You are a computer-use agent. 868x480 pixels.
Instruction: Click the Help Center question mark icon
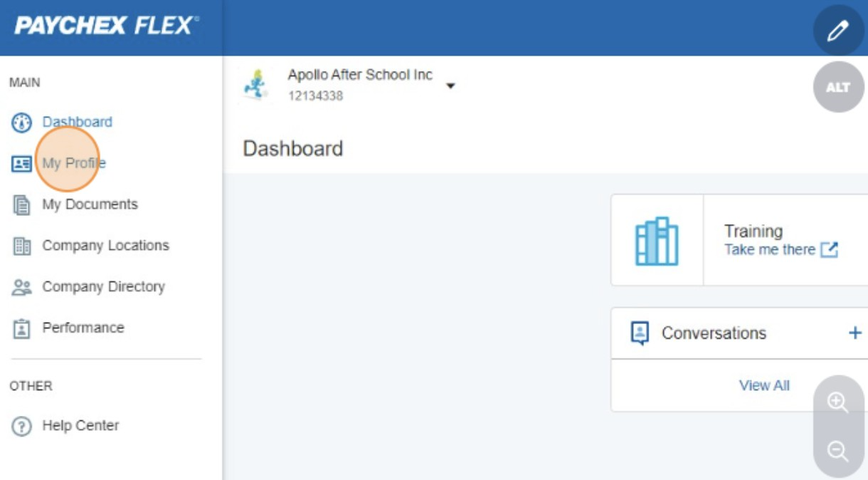[x=21, y=427]
